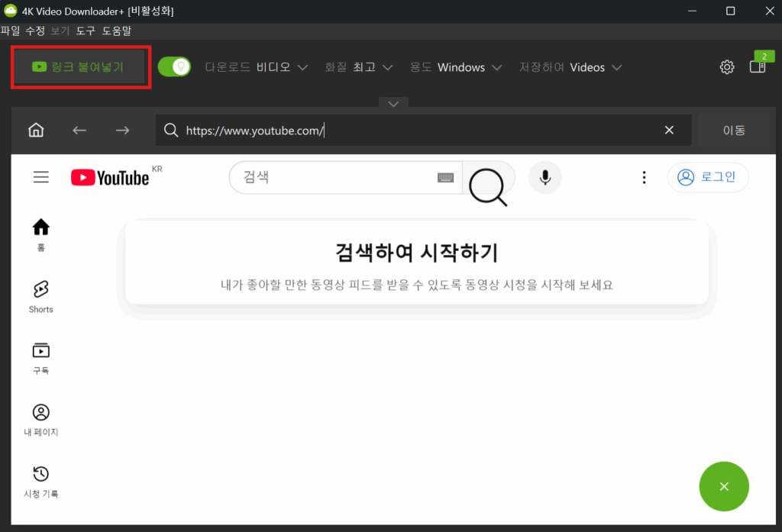This screenshot has width=782, height=532.
Task: Open the 화질 최고 quality dropdown
Action: coord(359,67)
